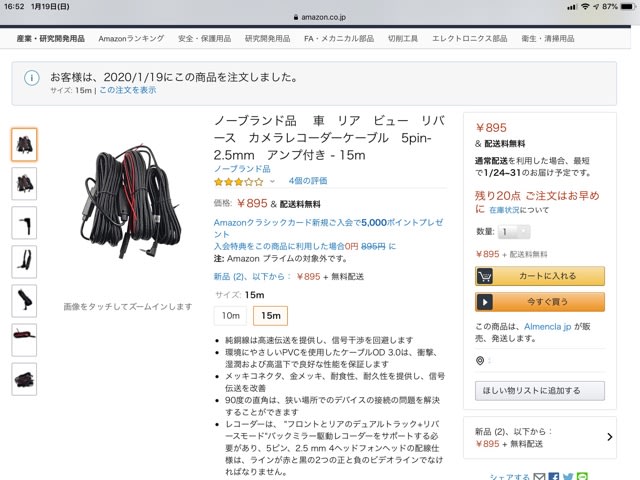
Task: Share the product on Facebook
Action: click(554, 476)
